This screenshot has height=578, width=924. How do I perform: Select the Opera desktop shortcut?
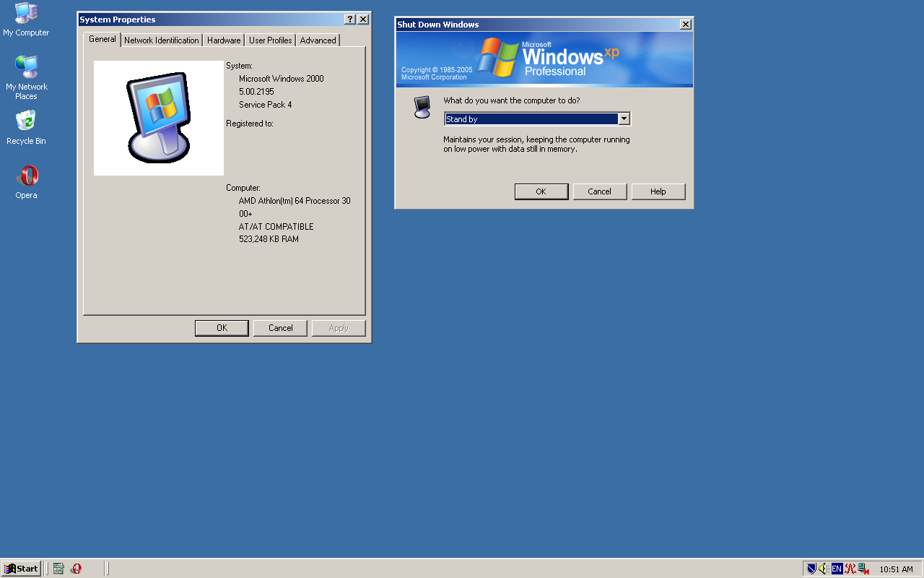27,182
